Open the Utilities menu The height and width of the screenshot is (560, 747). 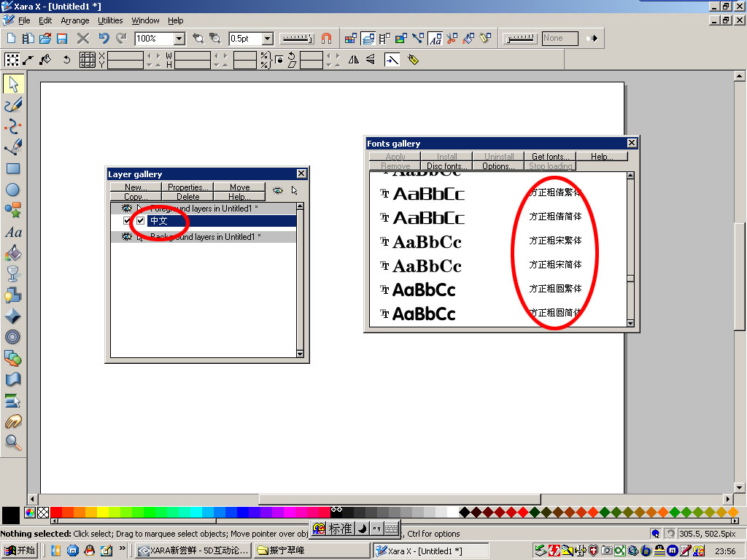point(110,20)
